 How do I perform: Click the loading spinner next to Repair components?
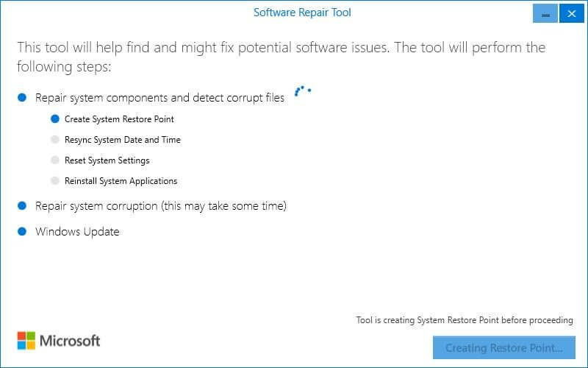[303, 91]
